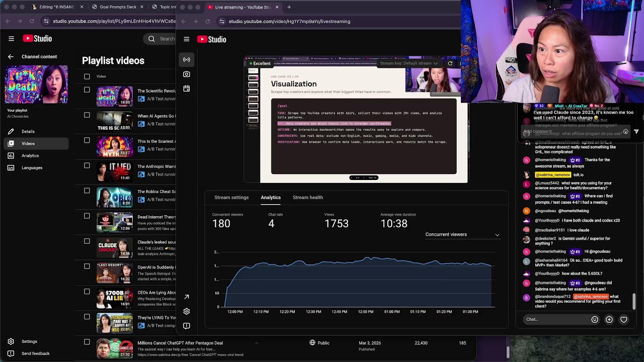Open Dead Internet Theory video title
Viewport: 644px width, 362px height.
point(156,217)
